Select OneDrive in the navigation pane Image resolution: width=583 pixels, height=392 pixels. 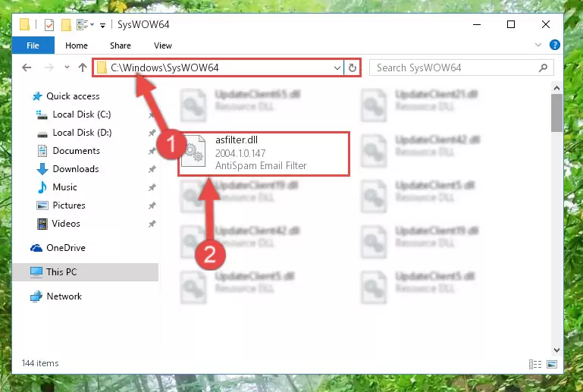(x=65, y=248)
